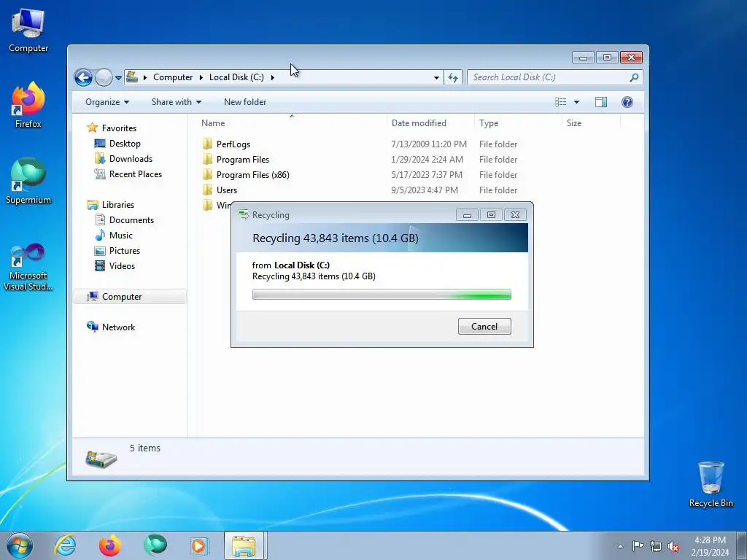The height and width of the screenshot is (560, 747).
Task: Click the PerfLogs folder name
Action: coord(233,144)
